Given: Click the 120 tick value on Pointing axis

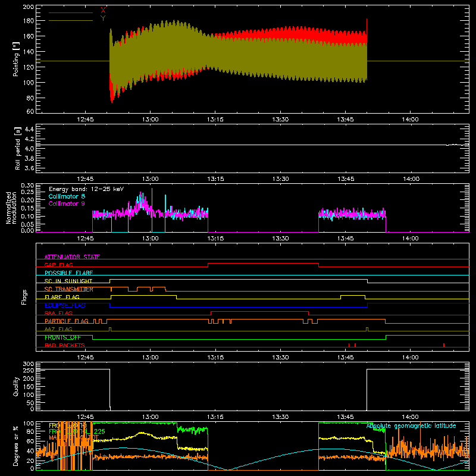Looking at the screenshot, I should [x=28, y=67].
